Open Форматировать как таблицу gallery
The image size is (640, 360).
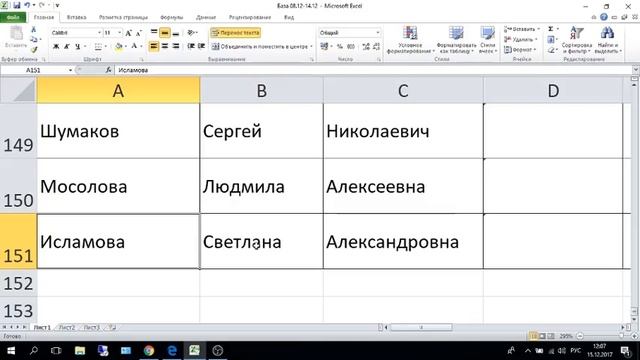click(456, 40)
